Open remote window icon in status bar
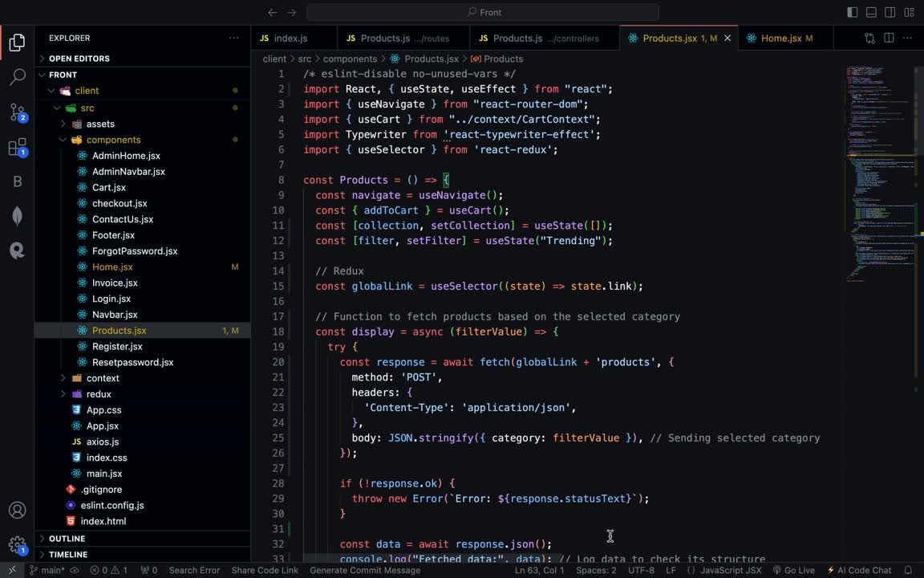 click(x=12, y=570)
